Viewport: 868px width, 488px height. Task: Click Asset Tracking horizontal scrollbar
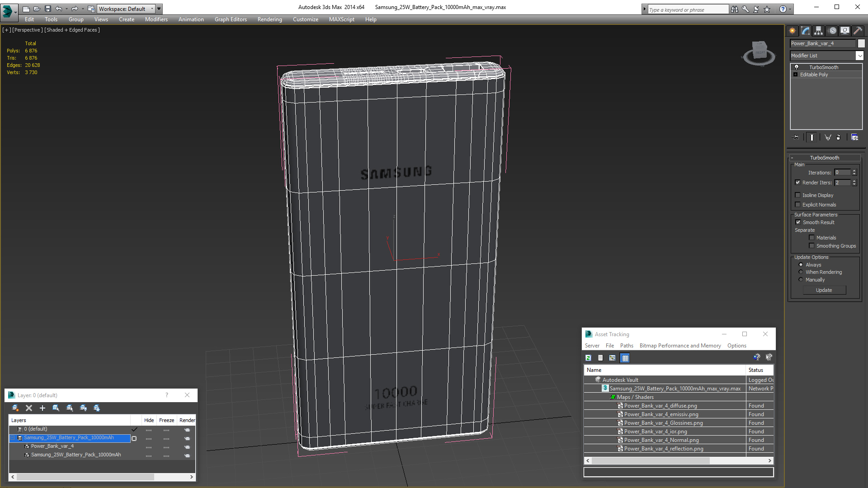point(651,461)
